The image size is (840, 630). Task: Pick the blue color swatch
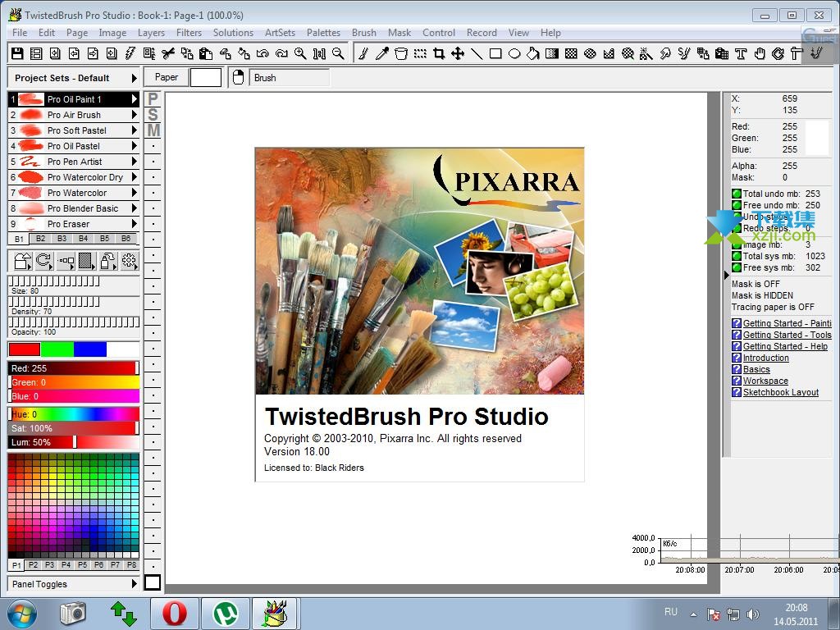tap(90, 349)
